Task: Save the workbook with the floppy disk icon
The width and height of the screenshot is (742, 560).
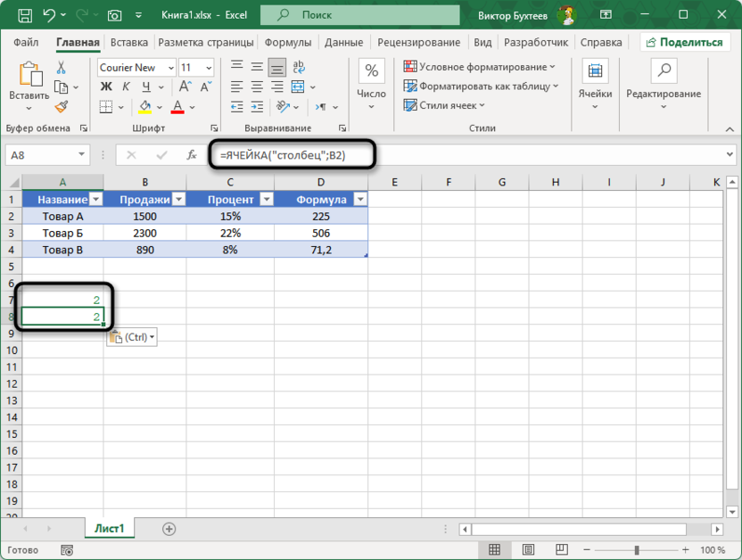Action: coord(25,15)
